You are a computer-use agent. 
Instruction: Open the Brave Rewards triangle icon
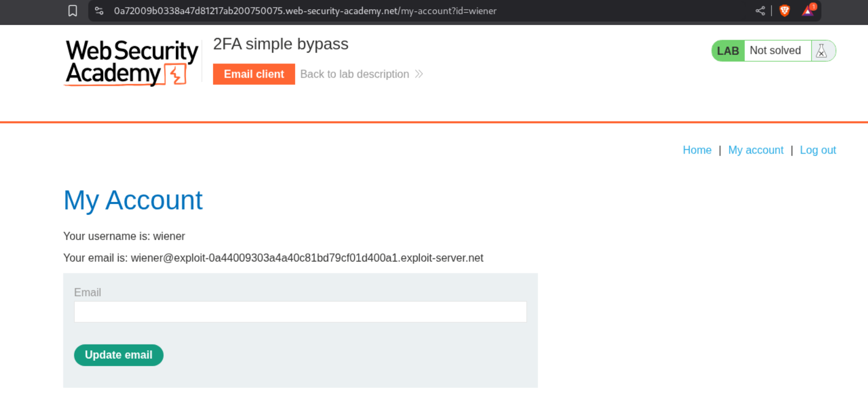click(808, 11)
